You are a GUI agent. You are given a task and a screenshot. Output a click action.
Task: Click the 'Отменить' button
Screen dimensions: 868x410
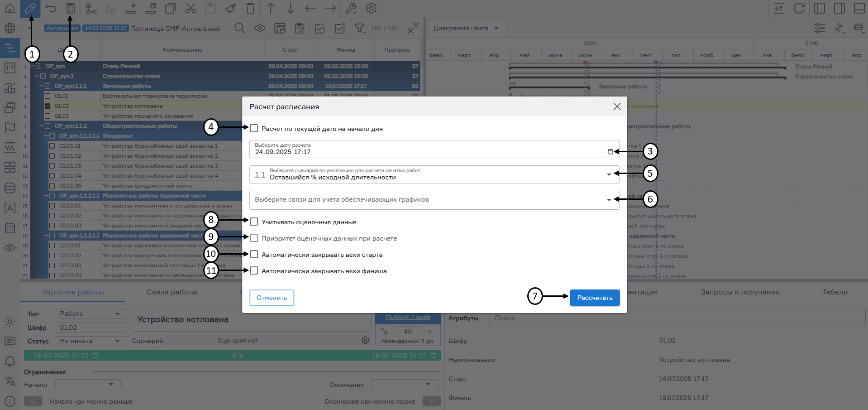[272, 298]
